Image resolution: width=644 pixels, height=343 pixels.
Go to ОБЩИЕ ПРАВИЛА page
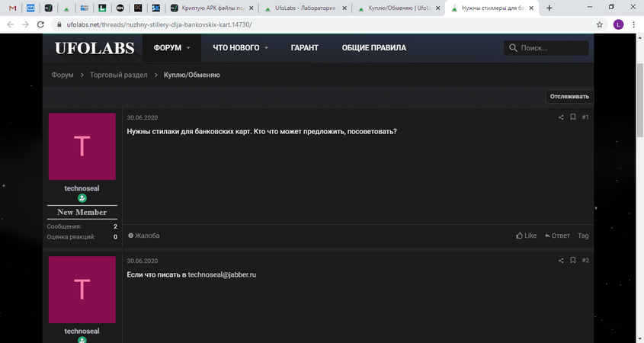click(373, 48)
